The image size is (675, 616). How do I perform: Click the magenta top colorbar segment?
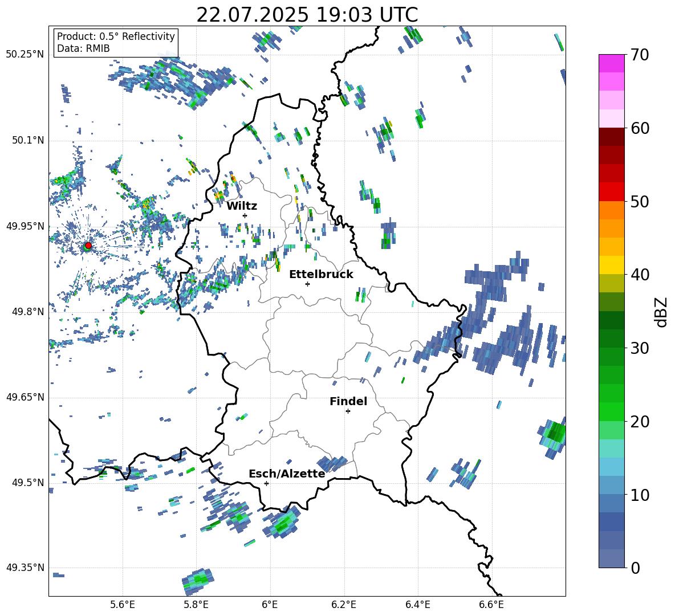point(611,63)
